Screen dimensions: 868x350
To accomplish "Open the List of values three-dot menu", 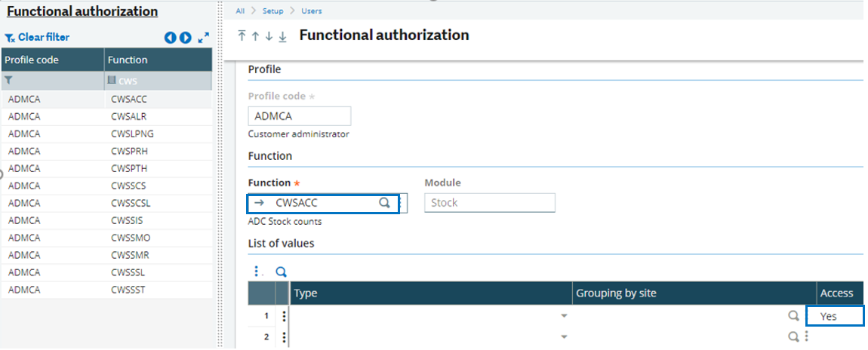I will [257, 272].
